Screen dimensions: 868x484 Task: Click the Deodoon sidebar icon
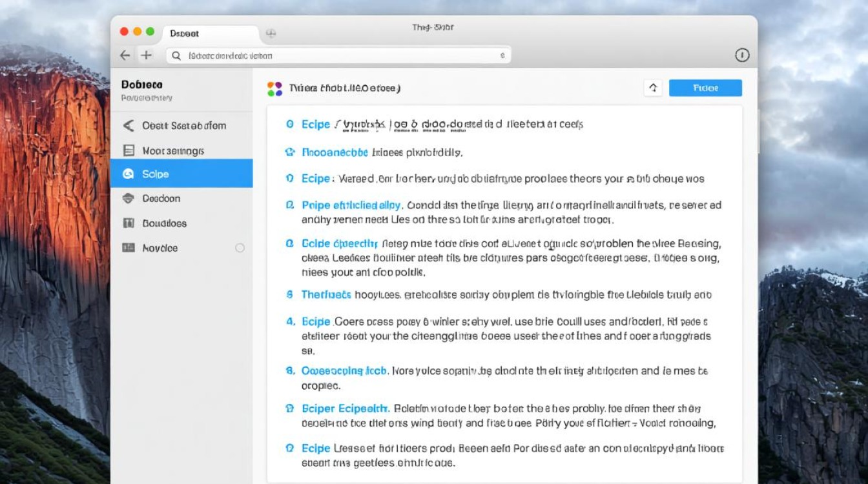128,198
